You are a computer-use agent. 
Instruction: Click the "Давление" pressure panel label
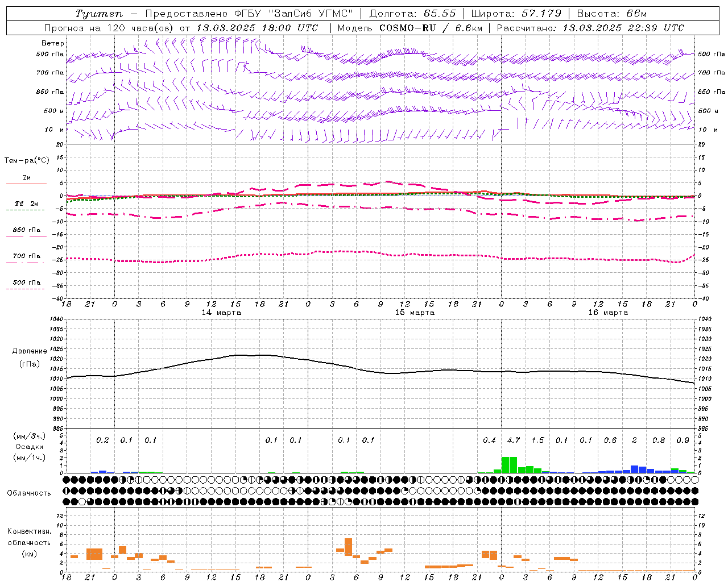coord(30,351)
